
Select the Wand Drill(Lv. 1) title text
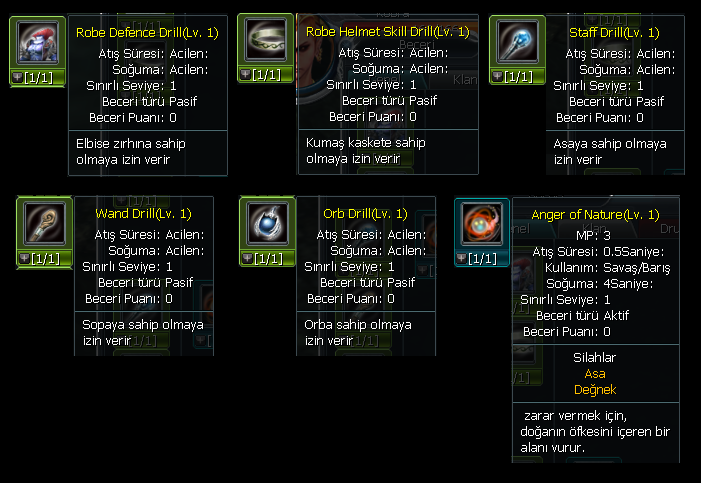tap(143, 213)
